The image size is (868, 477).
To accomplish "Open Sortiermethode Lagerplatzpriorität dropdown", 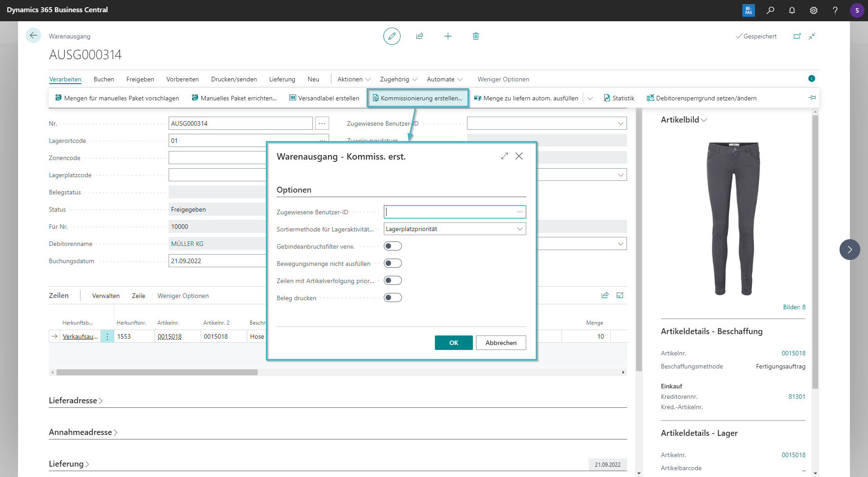I will [x=454, y=229].
